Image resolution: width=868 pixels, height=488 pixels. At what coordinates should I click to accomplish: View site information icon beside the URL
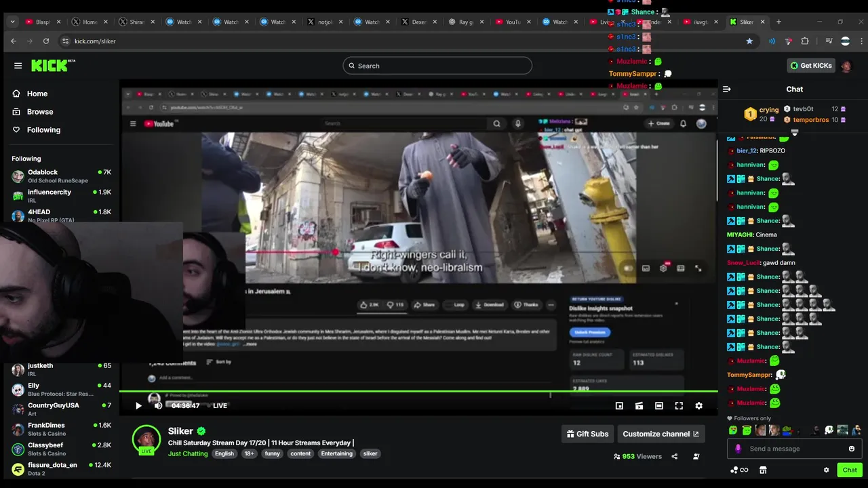65,41
